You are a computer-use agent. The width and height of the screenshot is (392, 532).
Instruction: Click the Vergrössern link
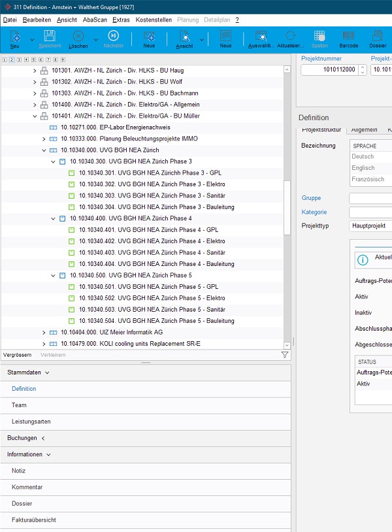pyautogui.click(x=18, y=355)
